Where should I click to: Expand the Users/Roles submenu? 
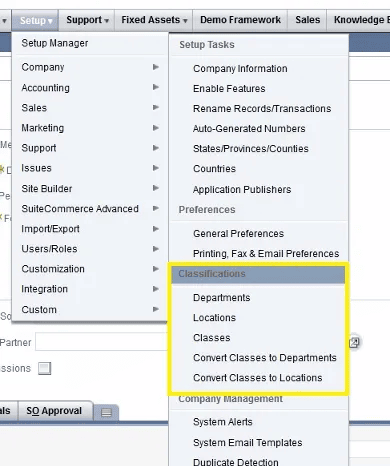click(90, 249)
